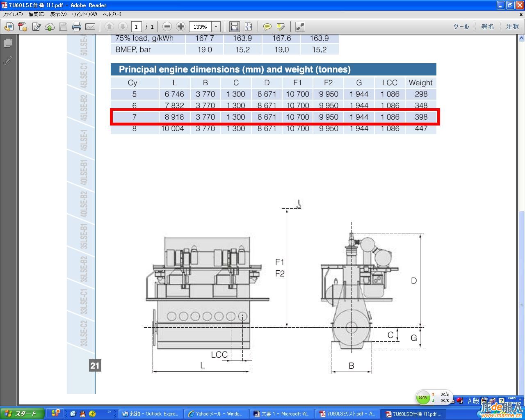
Task: Print the document via printer icon
Action: pos(76,27)
